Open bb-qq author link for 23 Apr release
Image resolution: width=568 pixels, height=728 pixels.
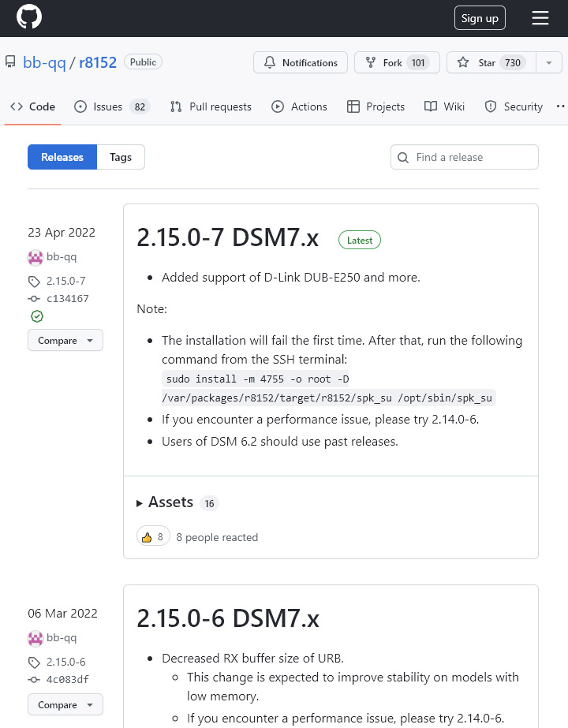[x=62, y=257]
